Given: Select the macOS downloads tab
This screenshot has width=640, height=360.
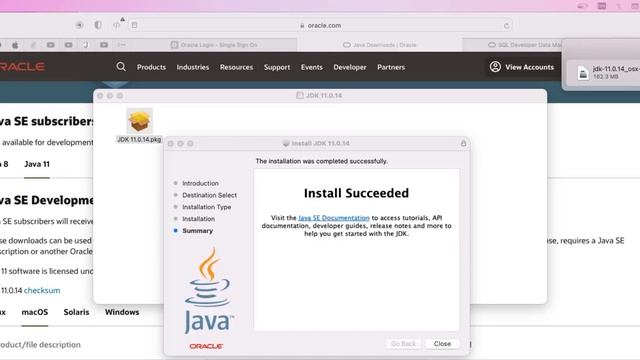Looking at the screenshot, I should (x=35, y=312).
